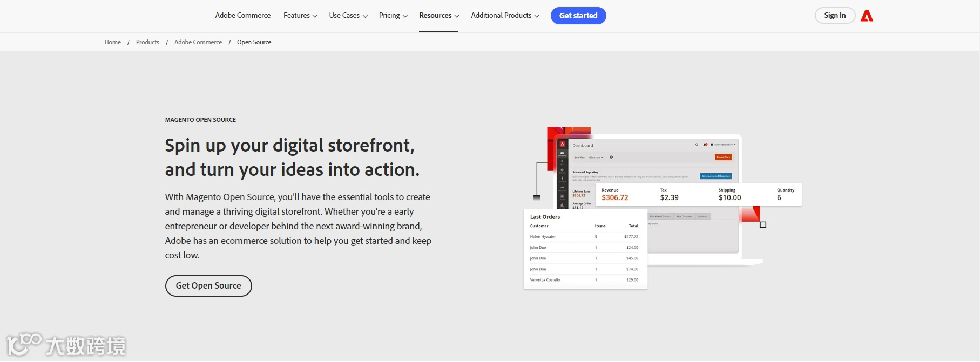Click the blue Advanced Reporting button in mockup
This screenshot has width=980, height=362.
coord(716,176)
